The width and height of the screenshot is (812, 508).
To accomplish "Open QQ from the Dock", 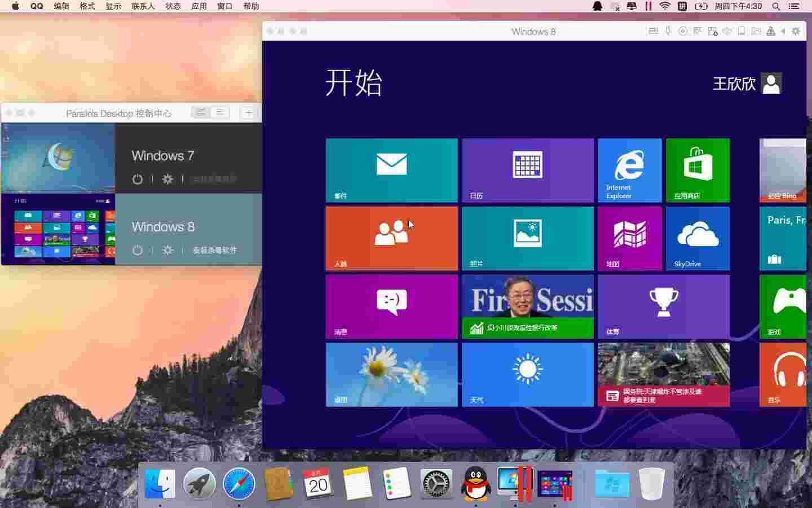I will click(x=475, y=484).
